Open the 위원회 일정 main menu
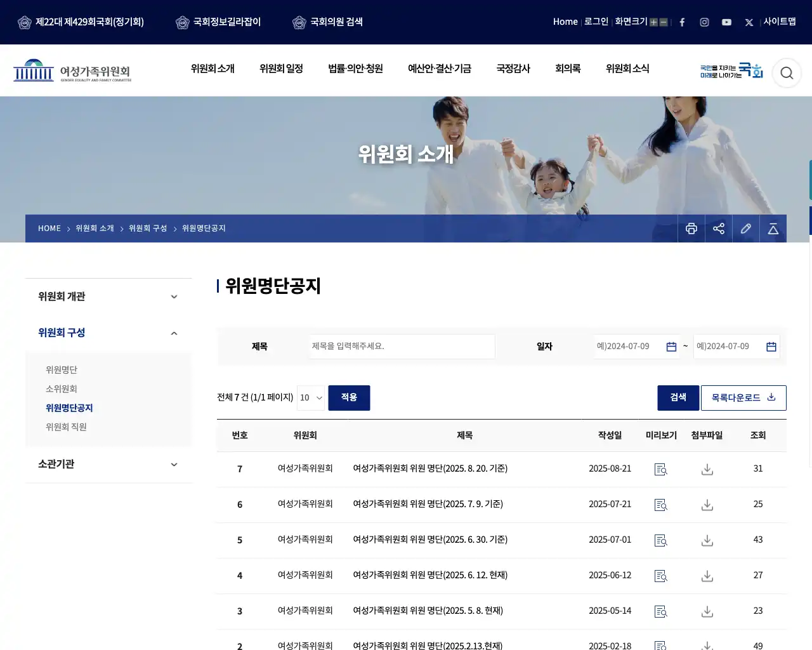 pyautogui.click(x=281, y=69)
